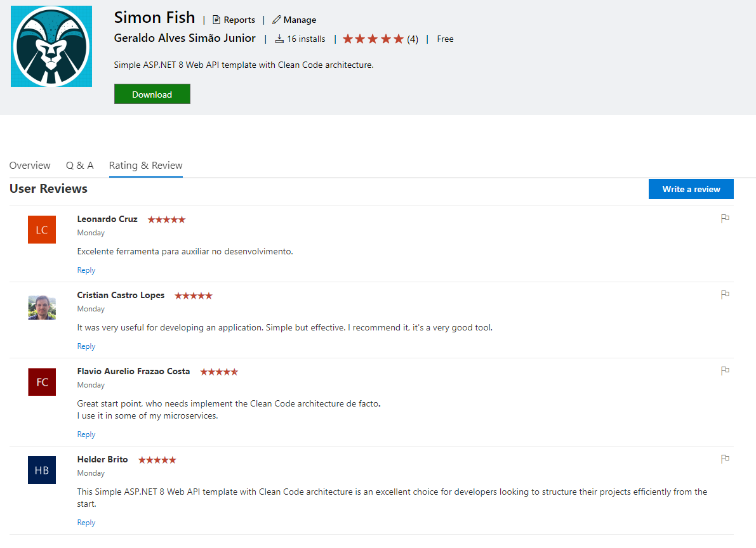The width and height of the screenshot is (756, 548).
Task: Click the installs download icon
Action: [x=280, y=39]
